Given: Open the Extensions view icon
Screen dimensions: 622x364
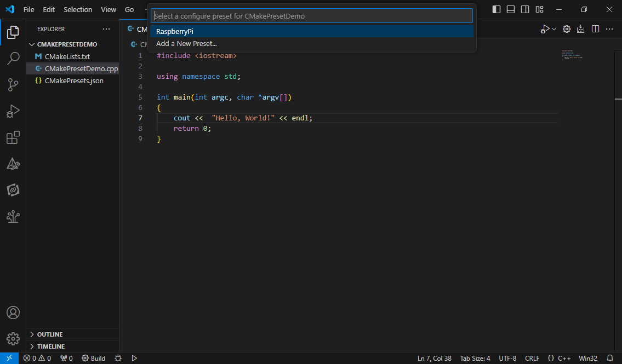Looking at the screenshot, I should pos(13,137).
